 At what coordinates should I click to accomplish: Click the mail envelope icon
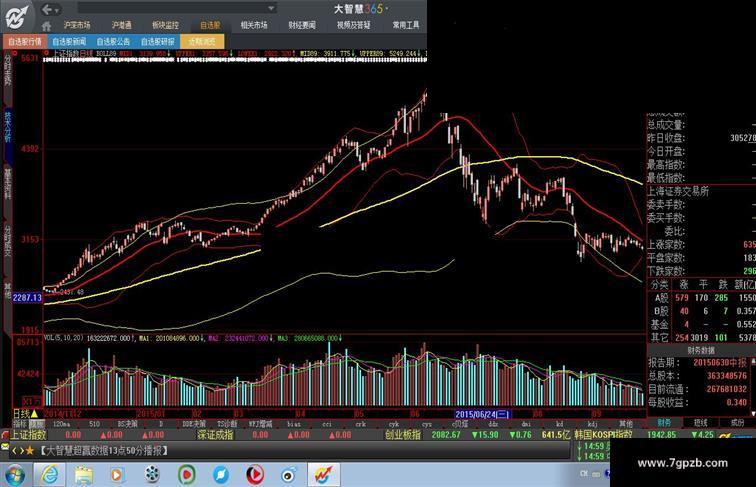[5, 447]
